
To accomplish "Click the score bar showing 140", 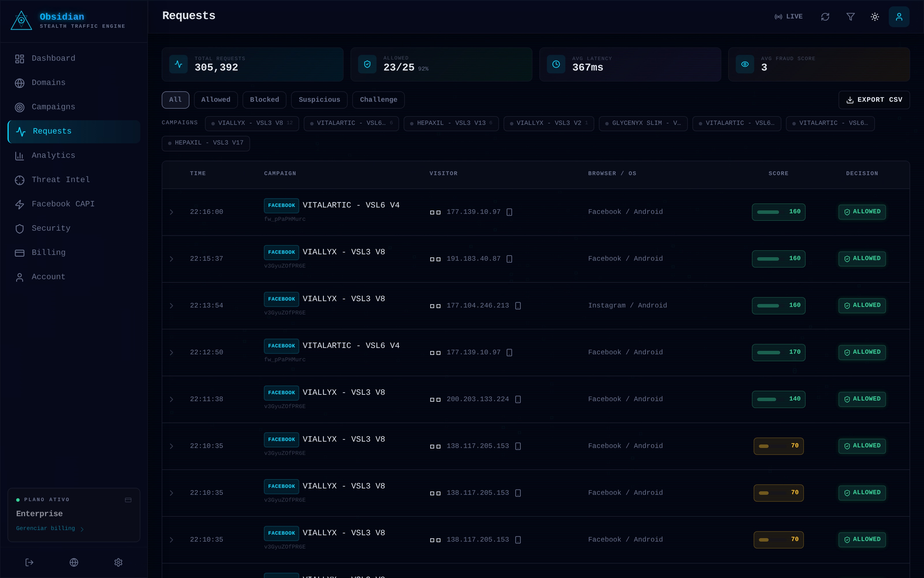I will click(778, 399).
